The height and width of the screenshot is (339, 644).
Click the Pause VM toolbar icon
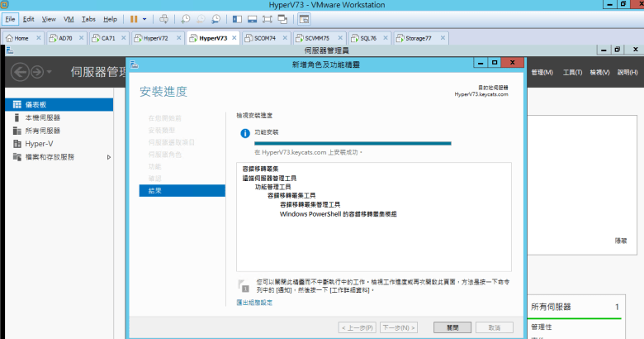(x=134, y=18)
